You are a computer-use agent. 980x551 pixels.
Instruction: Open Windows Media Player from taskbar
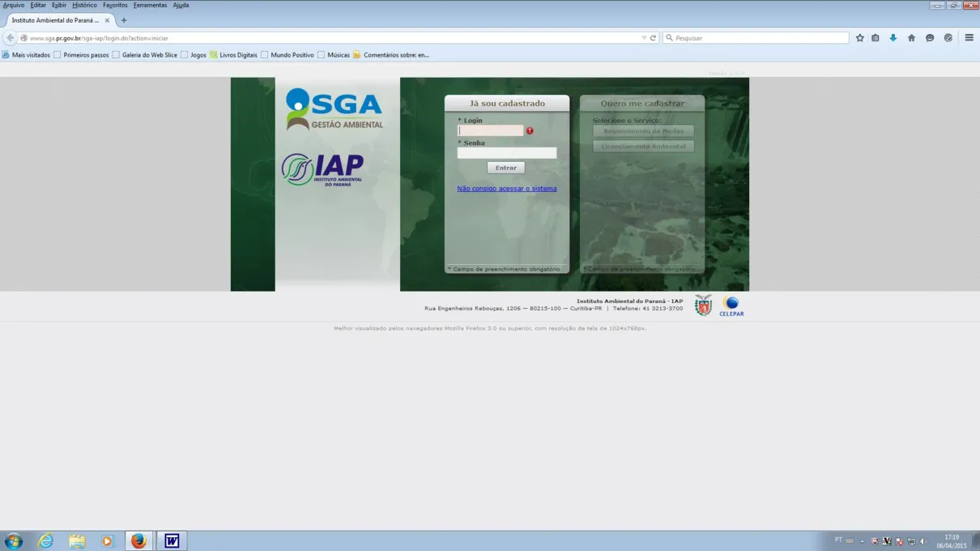pyautogui.click(x=108, y=540)
